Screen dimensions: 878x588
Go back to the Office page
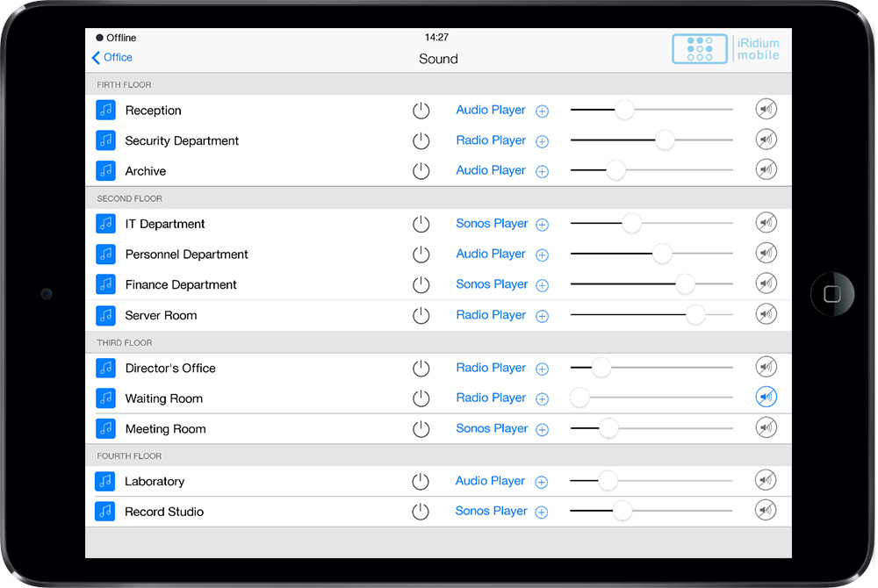point(112,57)
